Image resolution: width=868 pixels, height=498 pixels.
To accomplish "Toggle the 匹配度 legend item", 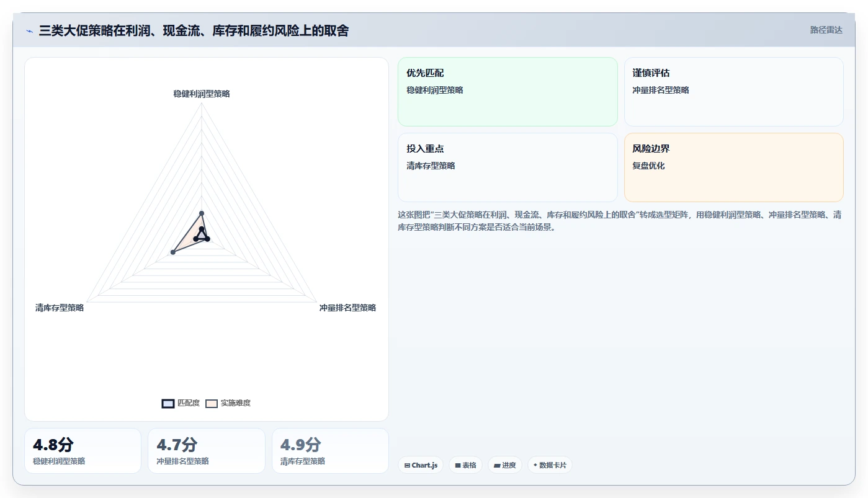I will (181, 403).
